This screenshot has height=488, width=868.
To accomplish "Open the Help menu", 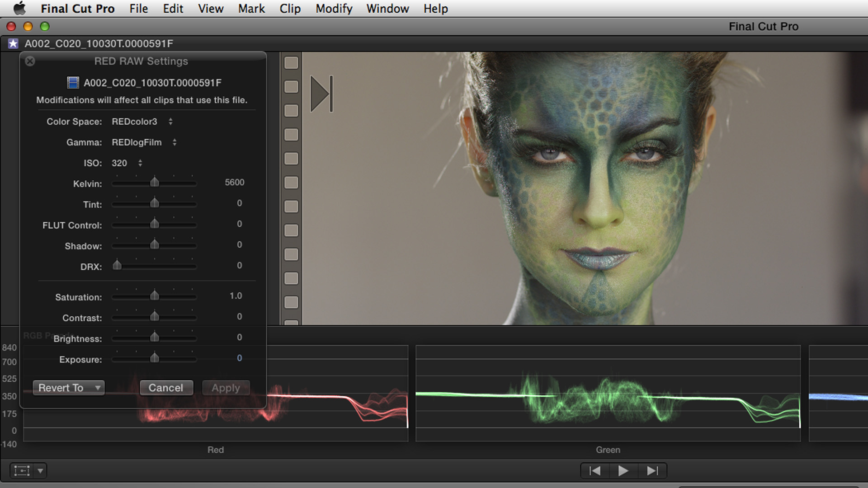I will 436,9.
